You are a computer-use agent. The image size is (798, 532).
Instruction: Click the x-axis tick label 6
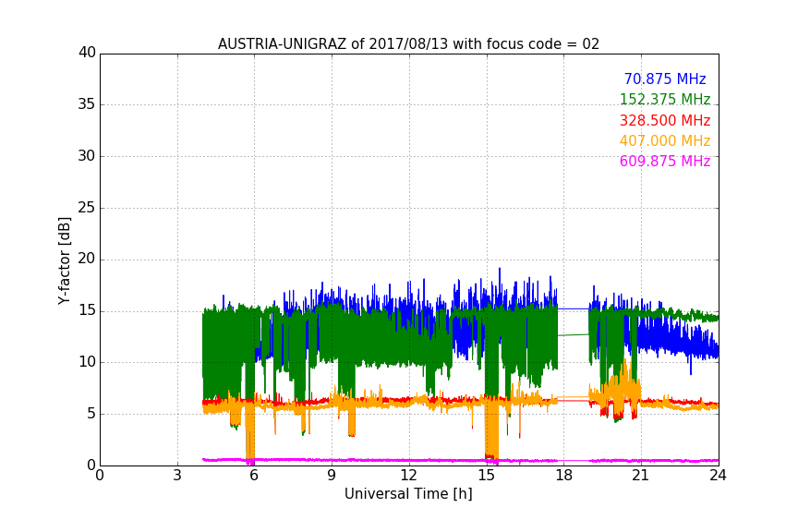tap(255, 476)
